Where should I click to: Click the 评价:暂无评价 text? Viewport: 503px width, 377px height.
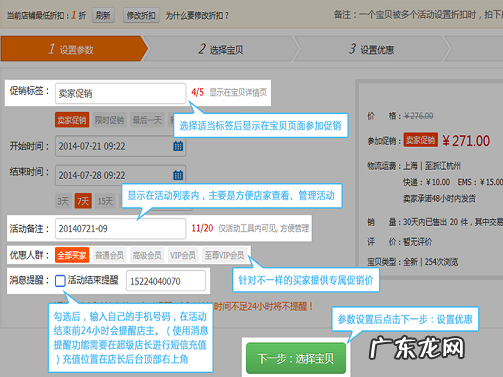(x=399, y=242)
